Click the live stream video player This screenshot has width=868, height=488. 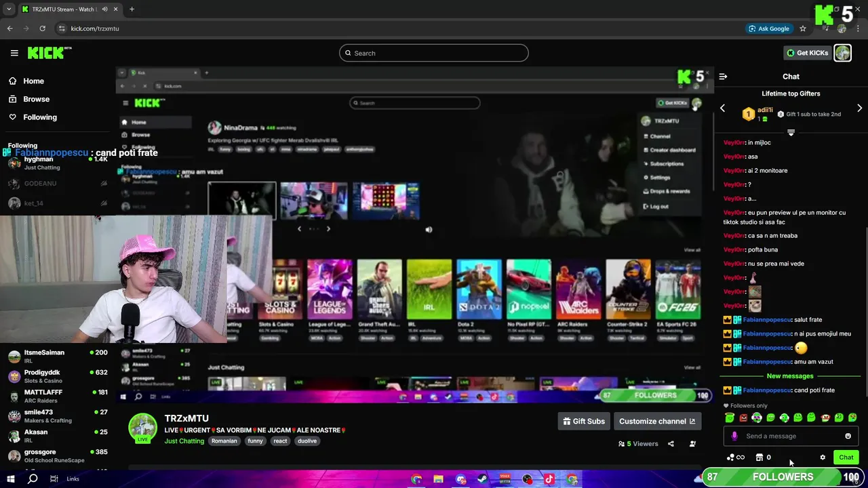pyautogui.click(x=414, y=236)
